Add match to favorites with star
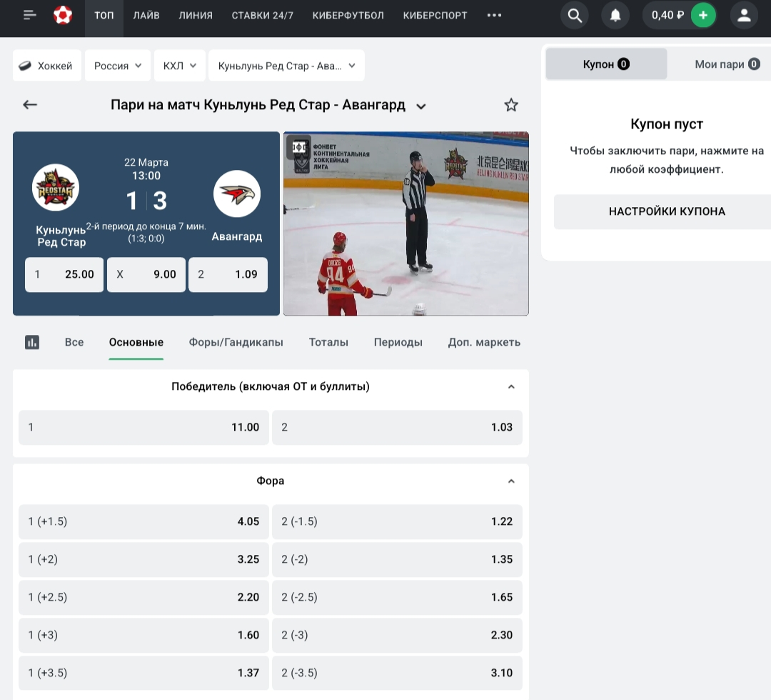Image resolution: width=771 pixels, height=700 pixels. pyautogui.click(x=511, y=105)
